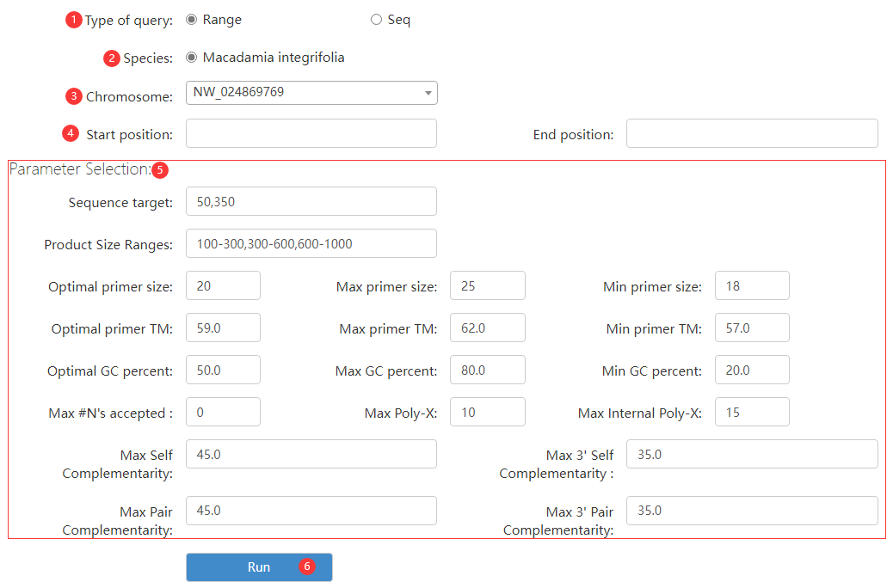Click the Max Pair Complementarity field
893x588 pixels.
coord(311,511)
